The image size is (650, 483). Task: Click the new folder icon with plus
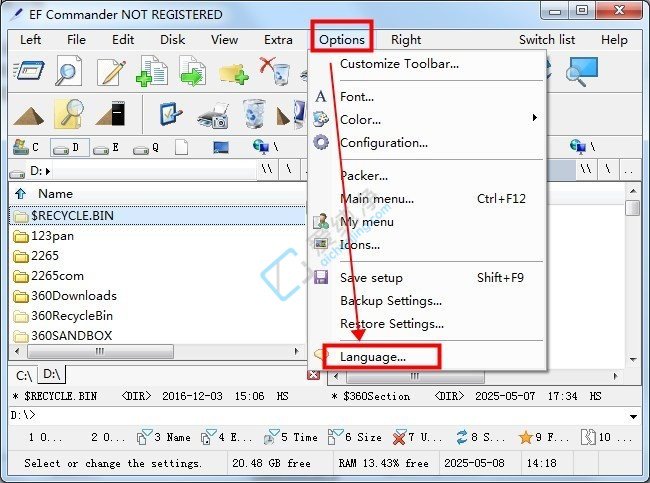pos(234,73)
